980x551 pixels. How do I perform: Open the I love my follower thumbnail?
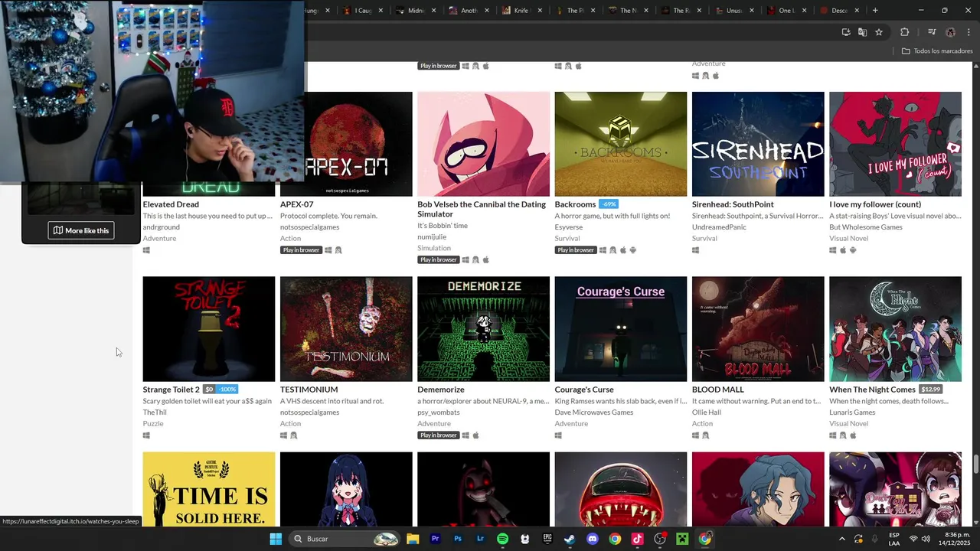(895, 144)
